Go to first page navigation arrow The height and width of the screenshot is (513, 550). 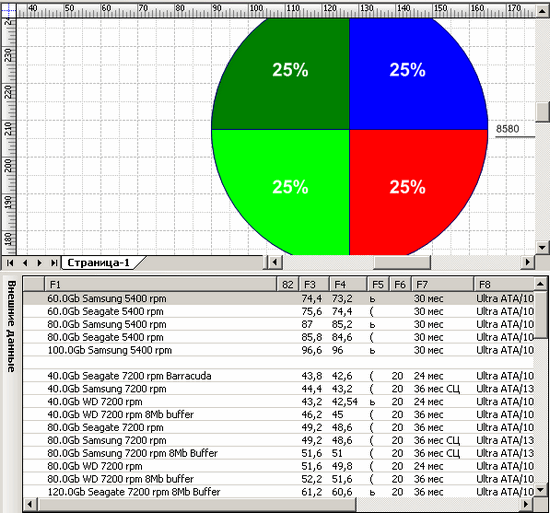click(10, 263)
